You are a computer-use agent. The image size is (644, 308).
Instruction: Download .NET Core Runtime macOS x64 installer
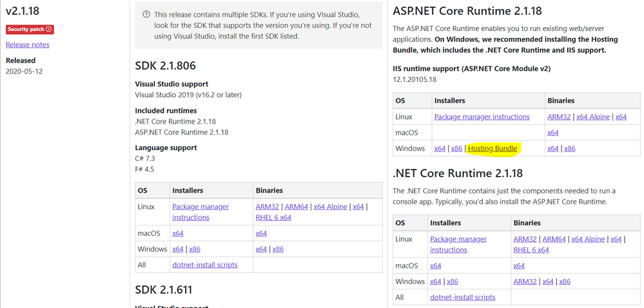click(x=436, y=265)
